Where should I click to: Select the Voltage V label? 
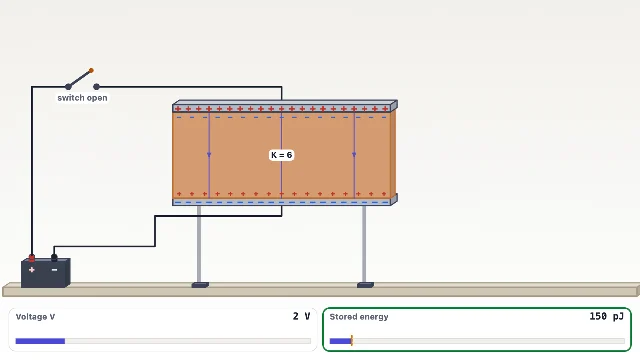point(35,317)
